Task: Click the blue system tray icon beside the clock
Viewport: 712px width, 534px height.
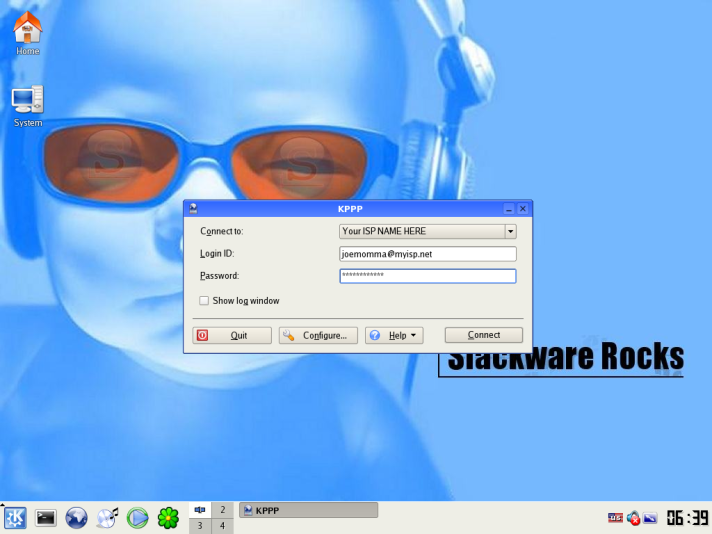Action: pos(650,518)
